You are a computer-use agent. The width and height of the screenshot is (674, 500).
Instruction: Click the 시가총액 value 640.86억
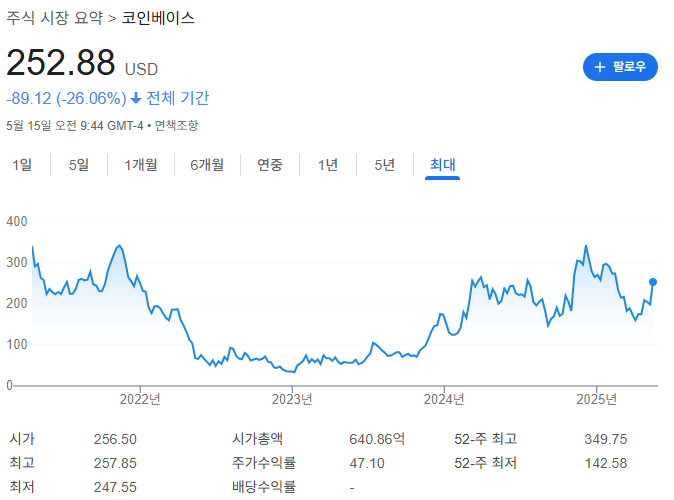[x=377, y=439]
